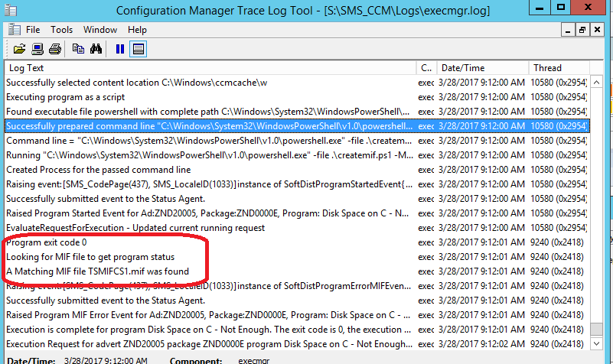
Task: Click the Open log file icon
Action: (18, 49)
